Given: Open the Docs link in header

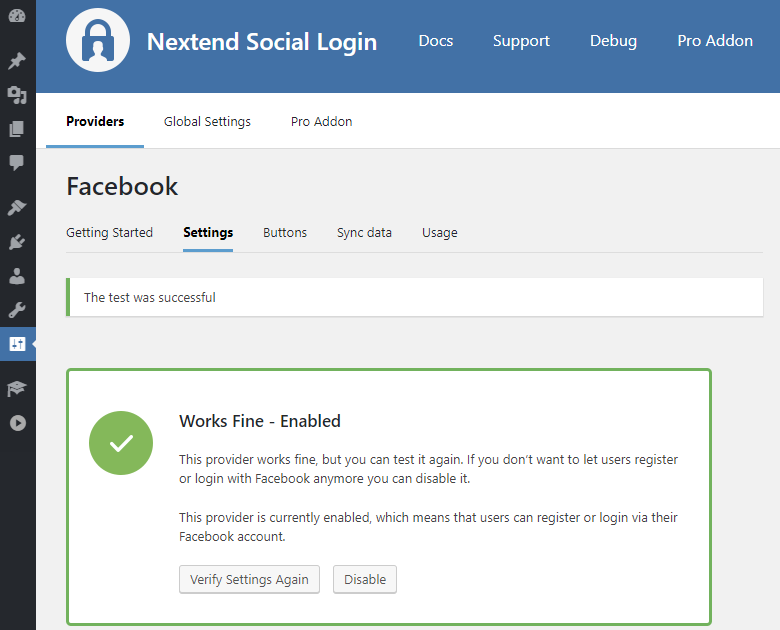Looking at the screenshot, I should coord(435,41).
